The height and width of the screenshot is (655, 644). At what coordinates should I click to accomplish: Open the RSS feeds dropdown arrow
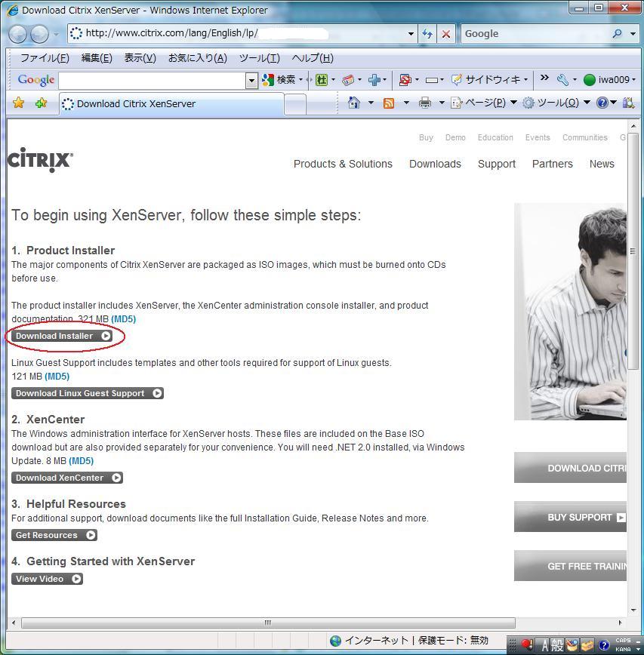point(405,103)
